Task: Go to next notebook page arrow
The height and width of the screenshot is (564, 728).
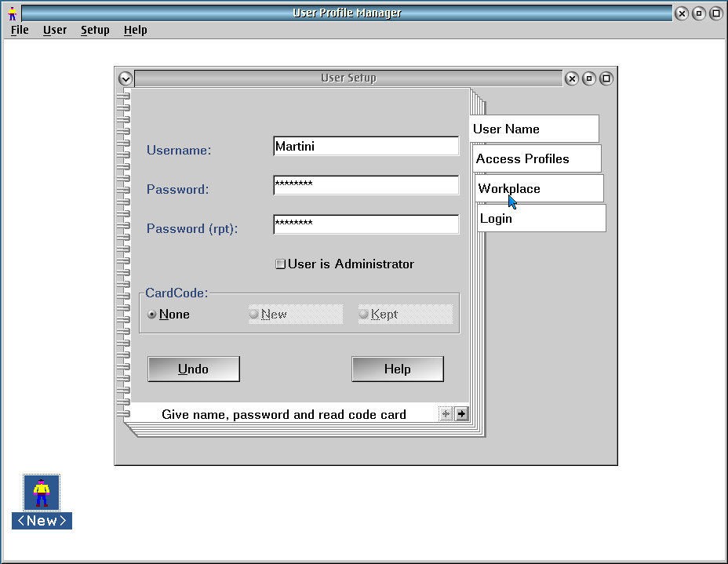Action: 462,413
